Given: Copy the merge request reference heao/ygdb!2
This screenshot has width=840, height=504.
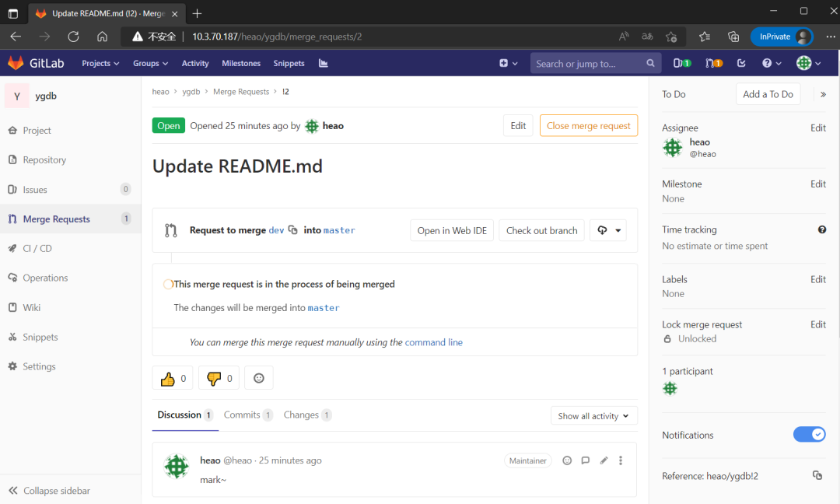Looking at the screenshot, I should coord(817,475).
